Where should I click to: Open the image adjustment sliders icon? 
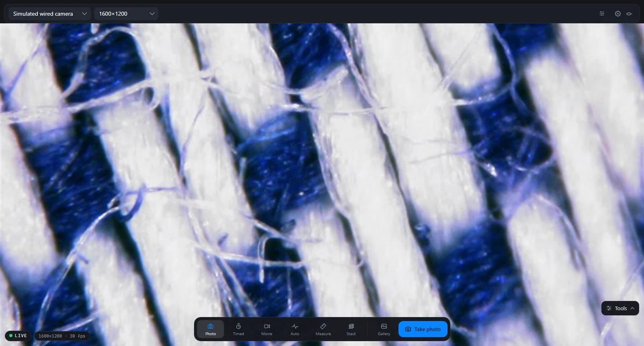click(x=602, y=13)
